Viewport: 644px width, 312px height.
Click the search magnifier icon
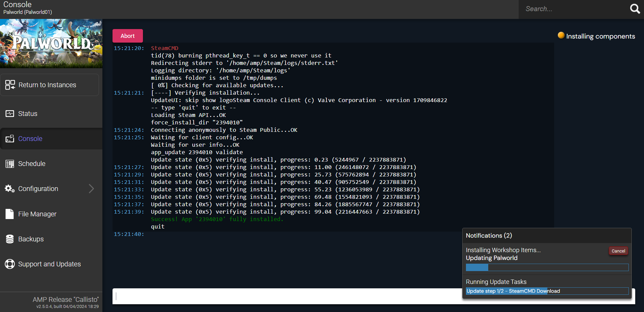tap(635, 9)
